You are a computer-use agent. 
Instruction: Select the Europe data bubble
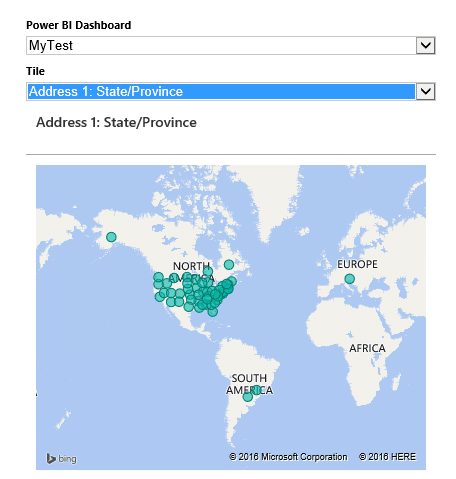(349, 279)
